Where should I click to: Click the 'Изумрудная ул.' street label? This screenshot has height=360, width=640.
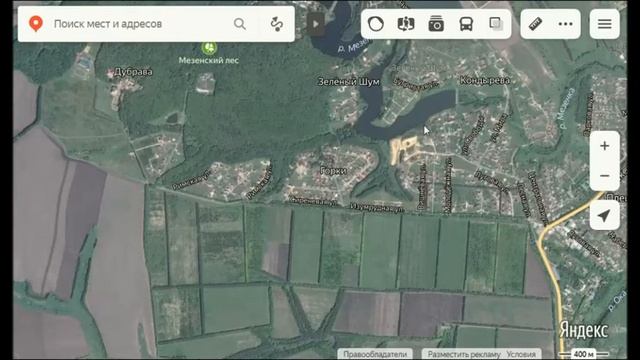pos(377,208)
